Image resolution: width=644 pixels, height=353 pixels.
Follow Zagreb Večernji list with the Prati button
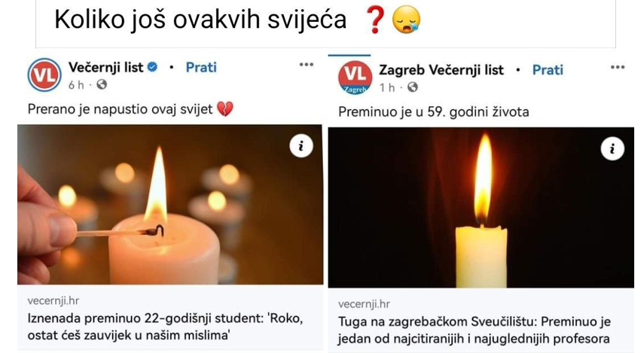coord(548,70)
